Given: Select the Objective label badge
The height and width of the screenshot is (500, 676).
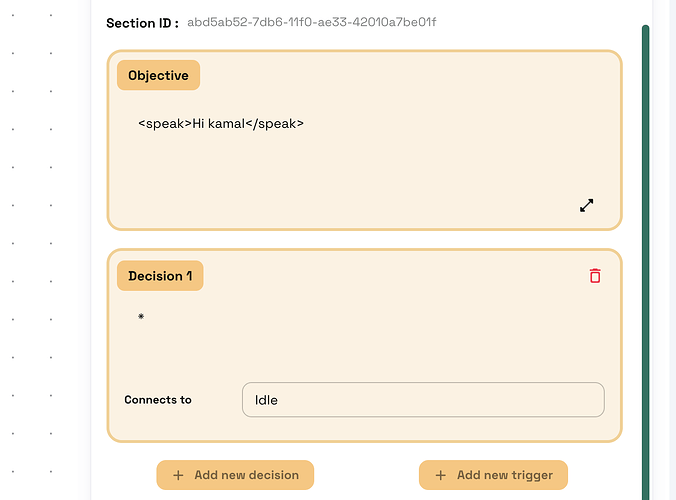Looking at the screenshot, I should click(x=158, y=75).
